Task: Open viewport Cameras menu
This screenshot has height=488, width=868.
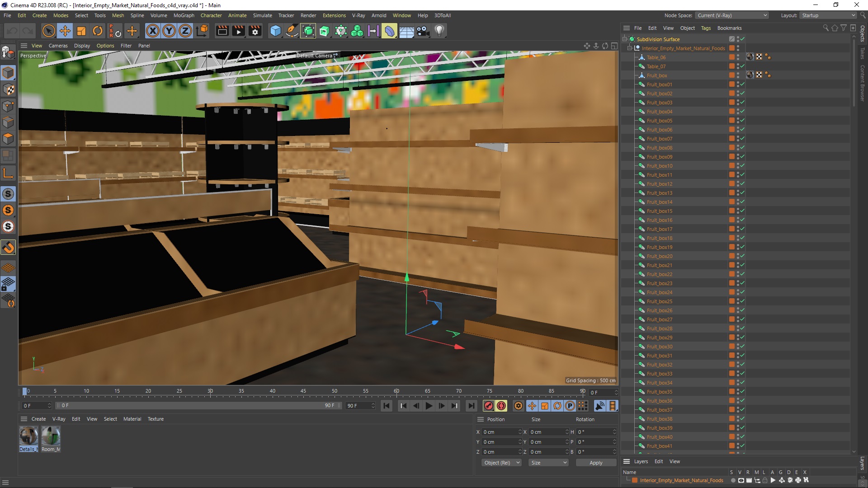Action: [x=58, y=46]
